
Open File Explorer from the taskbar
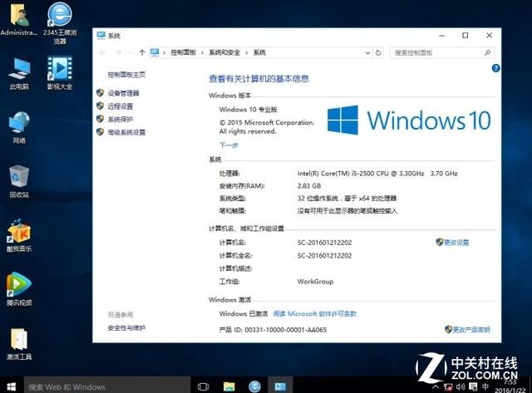coord(229,386)
